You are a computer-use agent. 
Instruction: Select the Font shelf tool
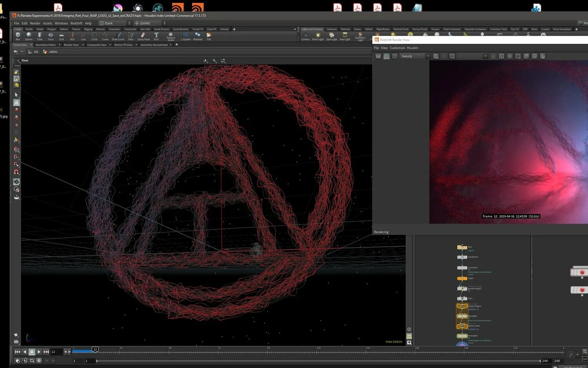point(156,36)
